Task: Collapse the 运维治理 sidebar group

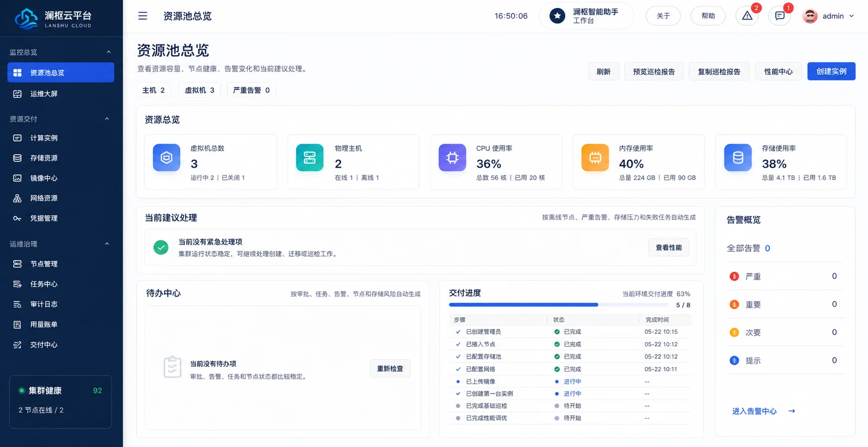Action: pos(108,244)
